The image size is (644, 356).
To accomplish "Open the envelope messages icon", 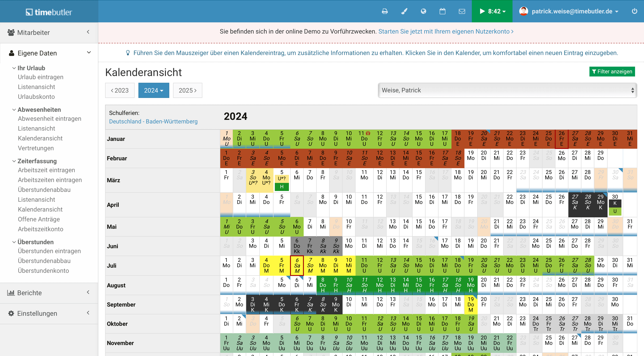I will tap(462, 11).
